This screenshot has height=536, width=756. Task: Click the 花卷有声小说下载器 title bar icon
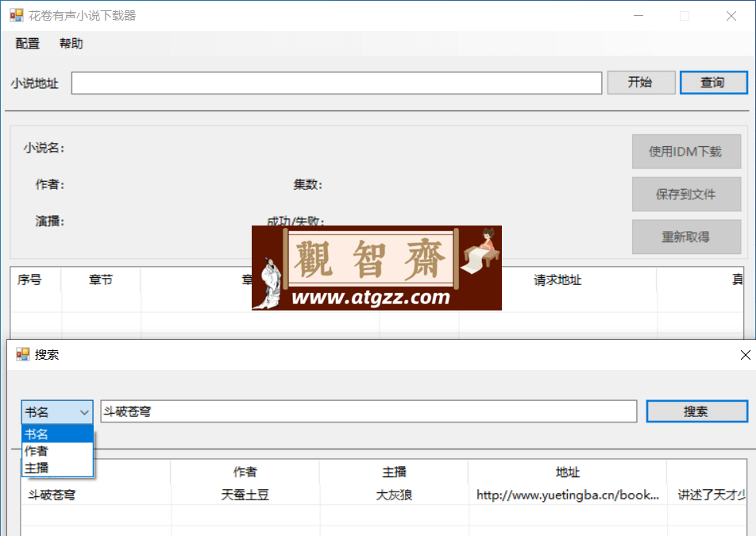[16, 15]
